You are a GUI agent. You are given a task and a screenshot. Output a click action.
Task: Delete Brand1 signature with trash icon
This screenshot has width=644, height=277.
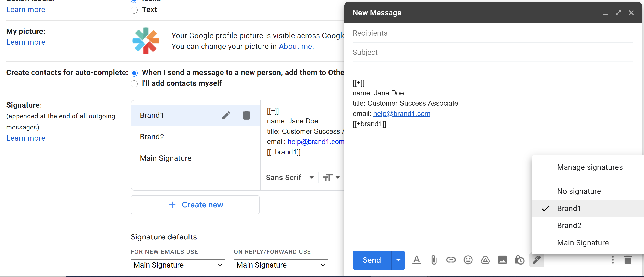coord(246,115)
